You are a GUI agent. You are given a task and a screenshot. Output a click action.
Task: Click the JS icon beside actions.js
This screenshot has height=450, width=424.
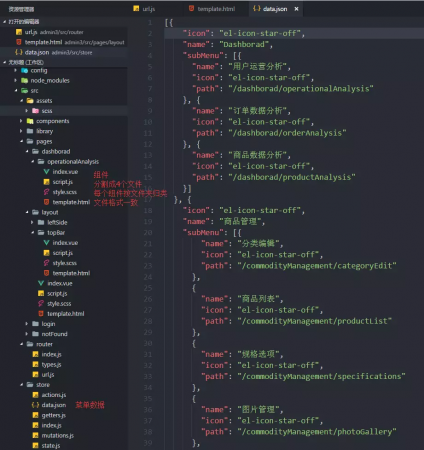tap(35, 395)
